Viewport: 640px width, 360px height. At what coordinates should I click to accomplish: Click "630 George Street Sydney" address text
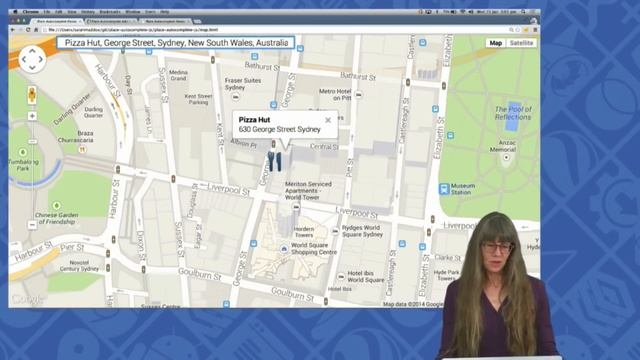(280, 129)
